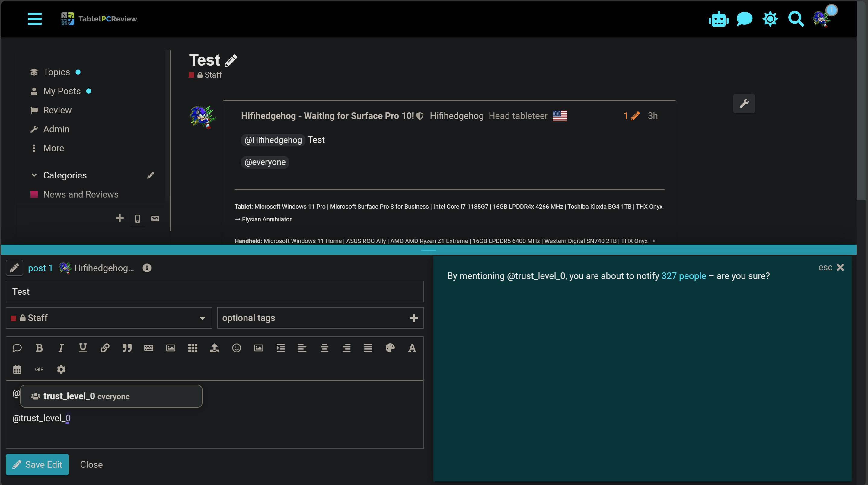The width and height of the screenshot is (868, 485).
Task: Toggle the composer info circle
Action: (x=147, y=268)
